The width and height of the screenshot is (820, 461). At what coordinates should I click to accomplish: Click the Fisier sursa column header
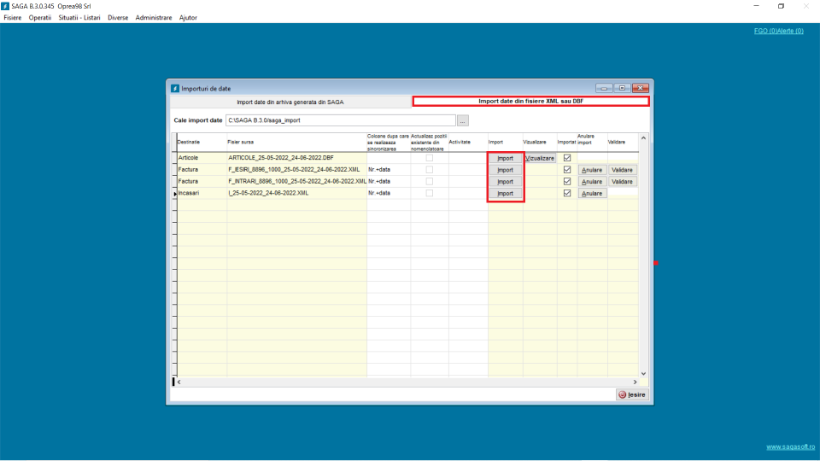click(x=297, y=142)
